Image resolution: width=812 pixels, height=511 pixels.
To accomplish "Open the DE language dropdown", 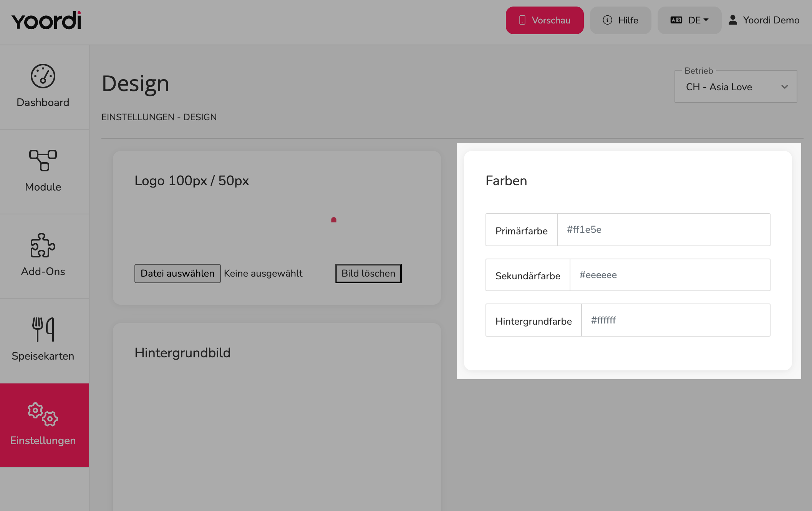I will pyautogui.click(x=689, y=20).
